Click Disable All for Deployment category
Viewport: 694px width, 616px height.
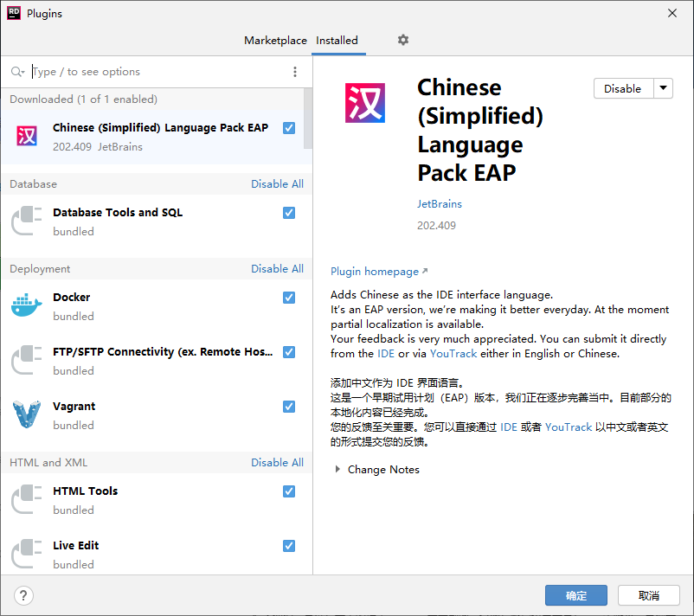[x=277, y=268]
